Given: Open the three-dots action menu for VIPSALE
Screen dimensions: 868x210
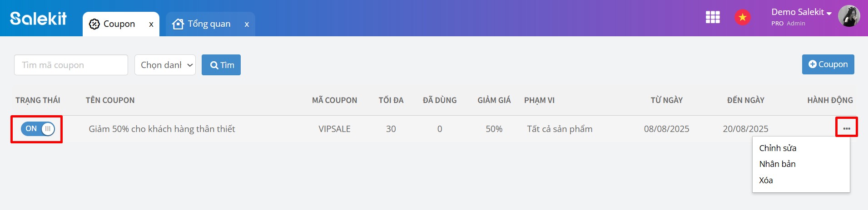Looking at the screenshot, I should coord(847,128).
